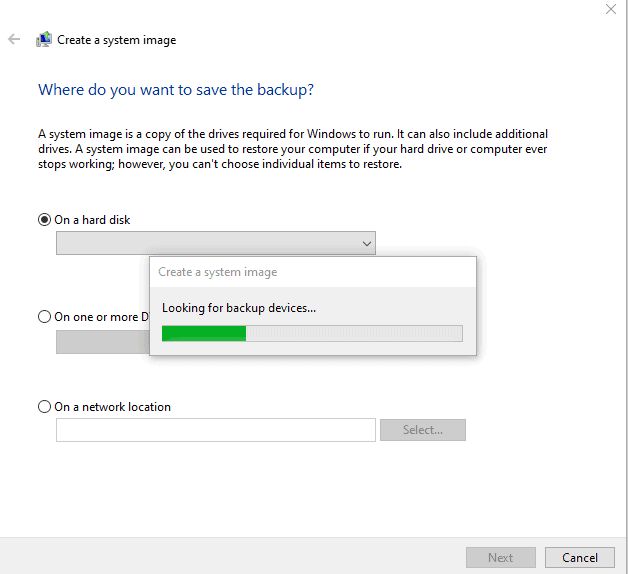Click the Next button
Screen dimensions: 628x574
501,557
